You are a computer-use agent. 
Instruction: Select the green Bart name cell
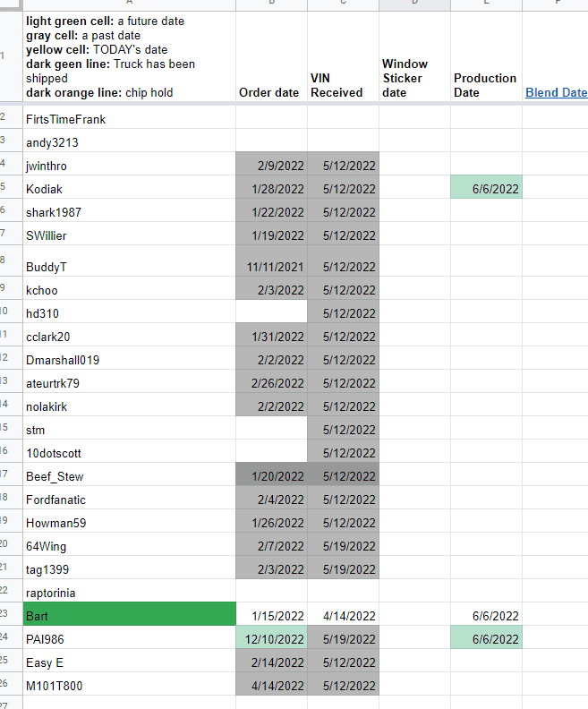pos(128,616)
